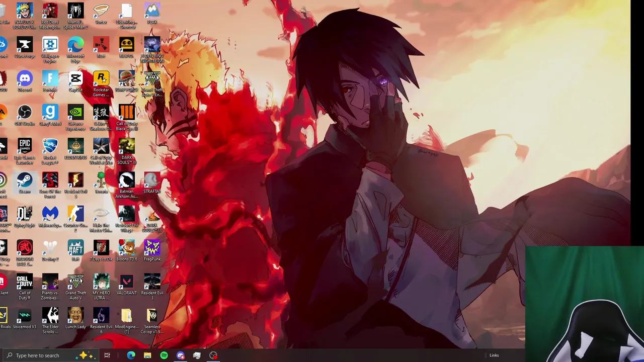Click the Garry's Mod shortcut
This screenshot has width=644, height=362.
tap(50, 115)
